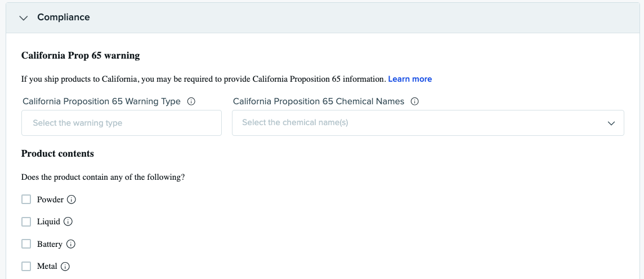Image resolution: width=644 pixels, height=279 pixels.
Task: Click the Powder label text
Action: (x=50, y=200)
